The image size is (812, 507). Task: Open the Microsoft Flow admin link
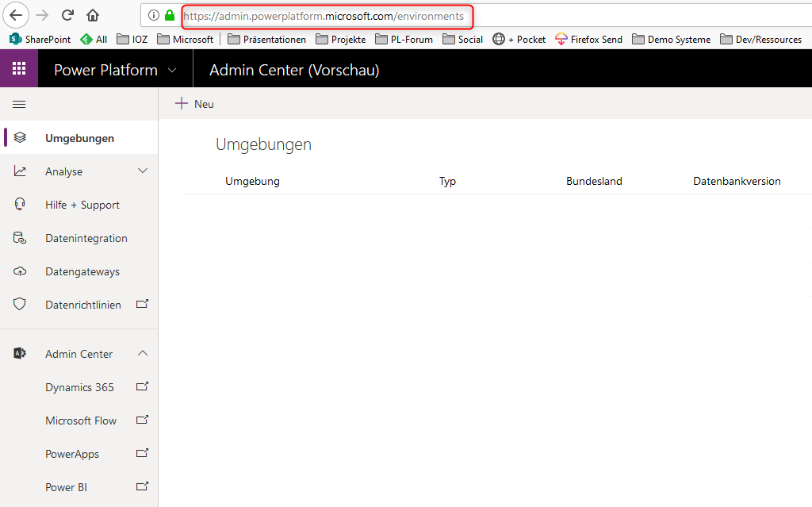click(79, 421)
